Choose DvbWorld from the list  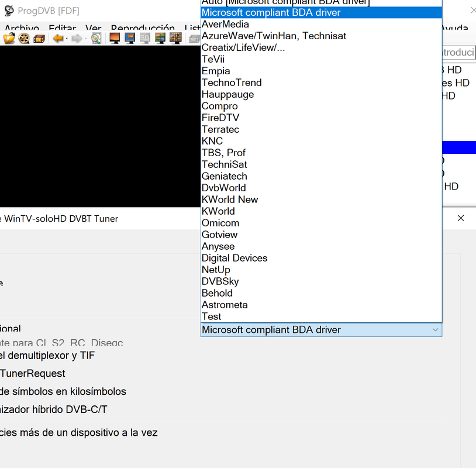[x=322, y=188]
